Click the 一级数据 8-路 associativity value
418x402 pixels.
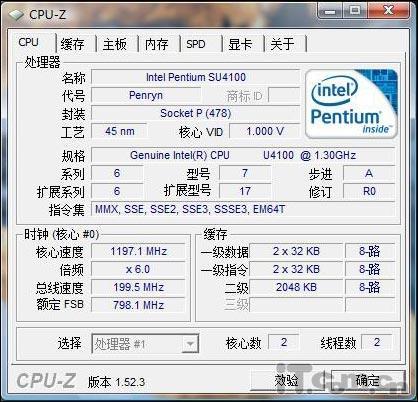tap(370, 251)
